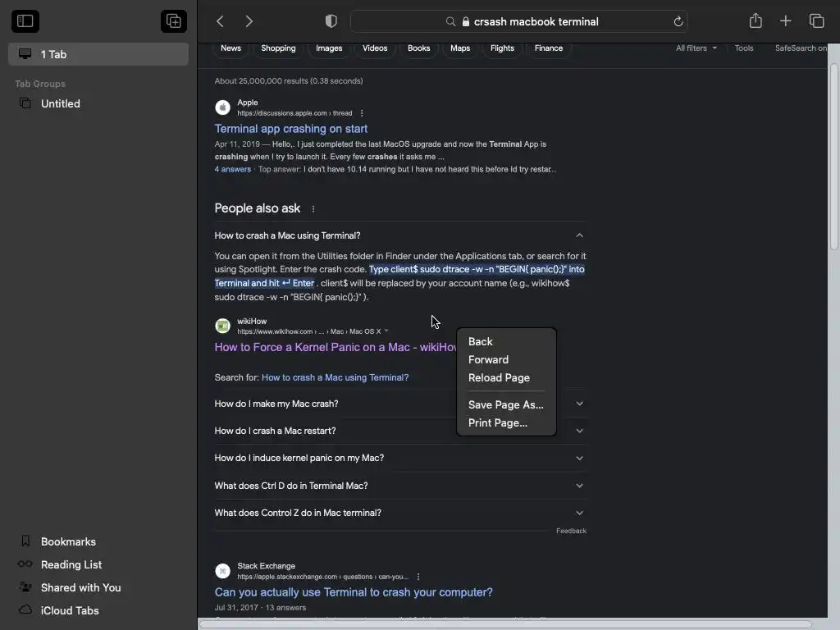This screenshot has width=840, height=630.
Task: Switch to the Books results tab
Action: pyautogui.click(x=419, y=48)
